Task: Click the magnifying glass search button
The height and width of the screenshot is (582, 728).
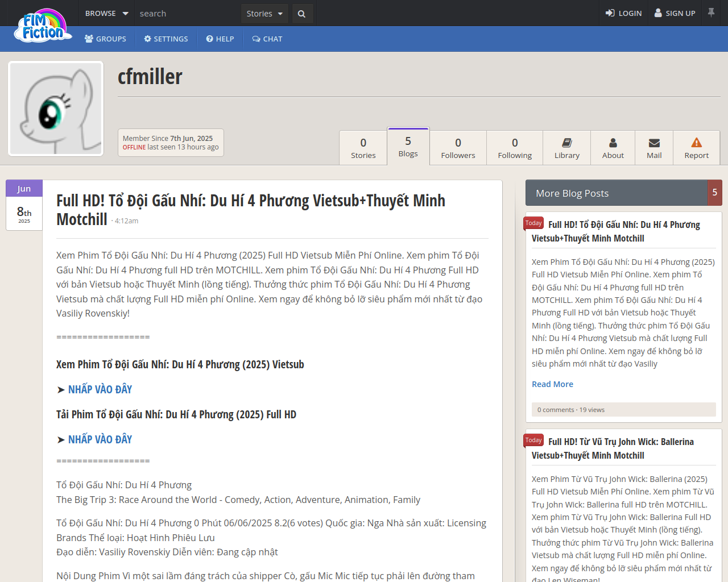Action: (x=301, y=14)
